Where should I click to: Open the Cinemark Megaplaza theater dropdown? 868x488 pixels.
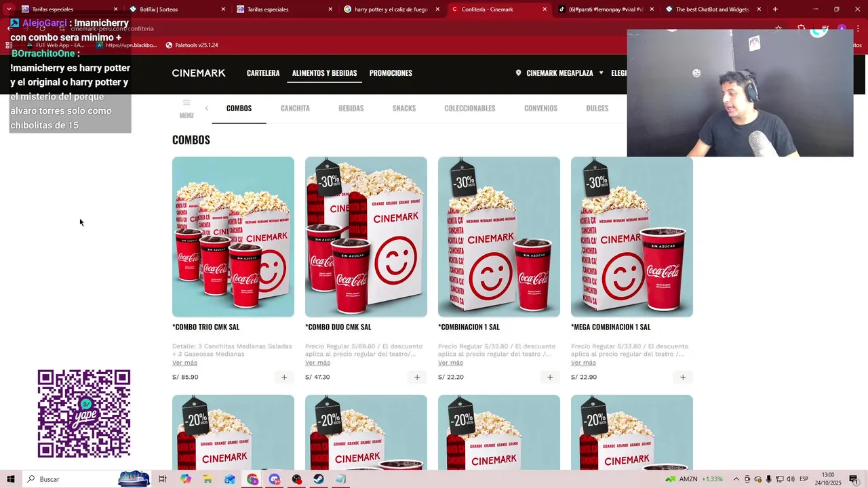point(559,73)
